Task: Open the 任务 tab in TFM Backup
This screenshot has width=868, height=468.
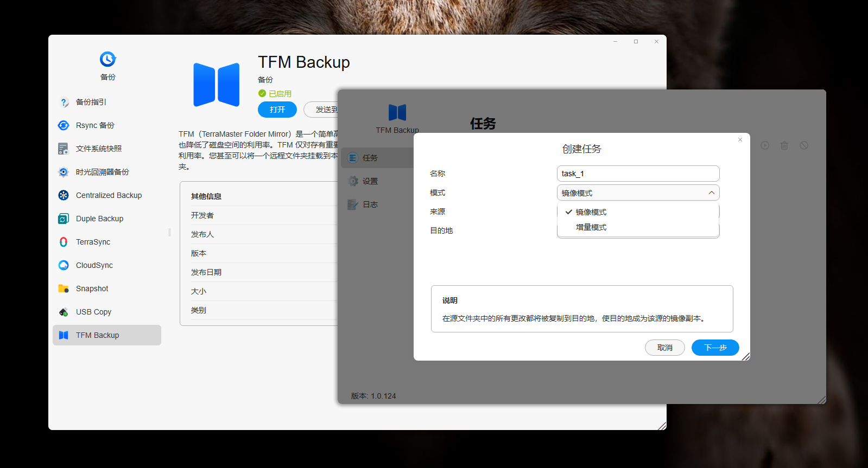Action: 378,158
